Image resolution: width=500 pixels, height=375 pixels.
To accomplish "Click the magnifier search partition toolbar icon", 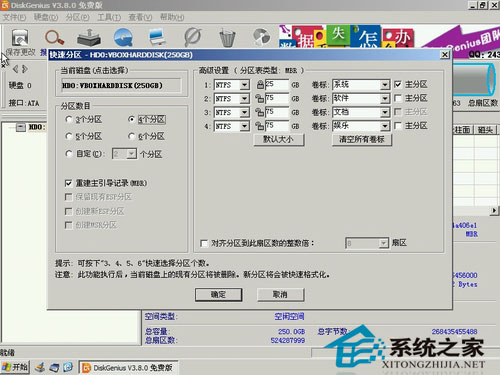I will point(54,38).
